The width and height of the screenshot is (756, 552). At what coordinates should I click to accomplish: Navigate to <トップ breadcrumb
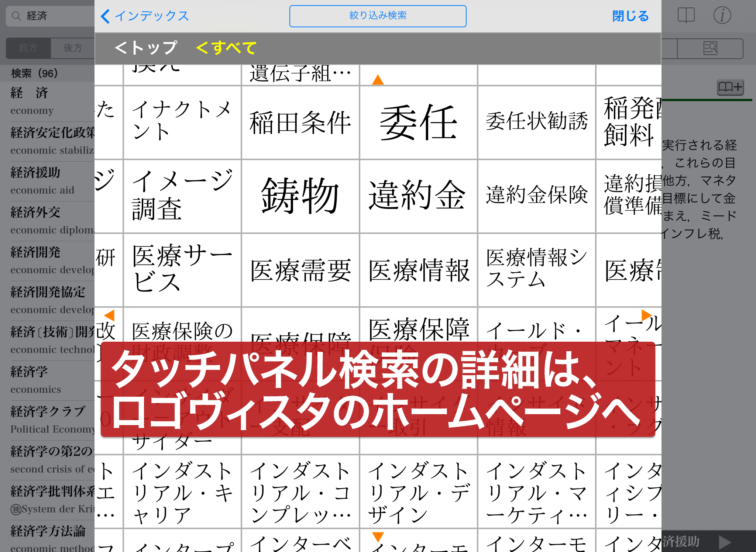coord(146,48)
